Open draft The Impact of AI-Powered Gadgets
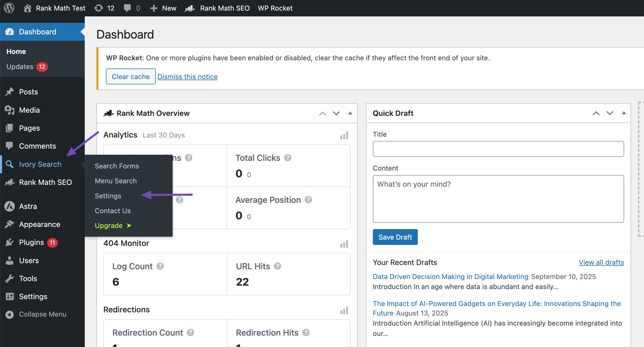Viewport: 644px width, 347px height. click(497, 308)
